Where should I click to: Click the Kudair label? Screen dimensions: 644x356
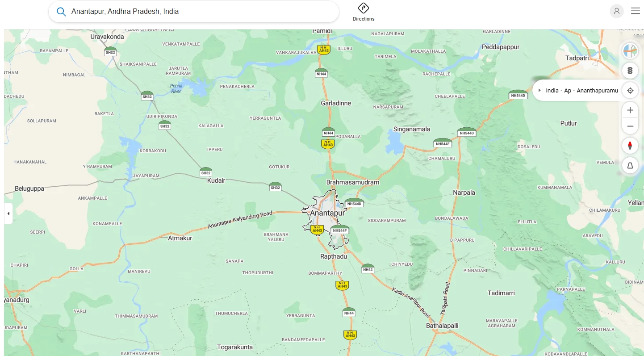[216, 180]
